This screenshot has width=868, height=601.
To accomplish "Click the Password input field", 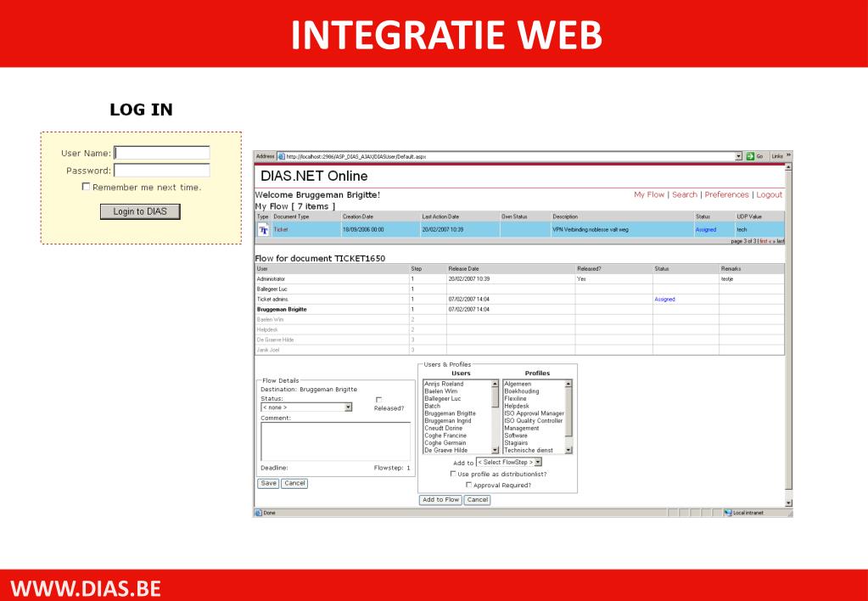I will pos(162,171).
